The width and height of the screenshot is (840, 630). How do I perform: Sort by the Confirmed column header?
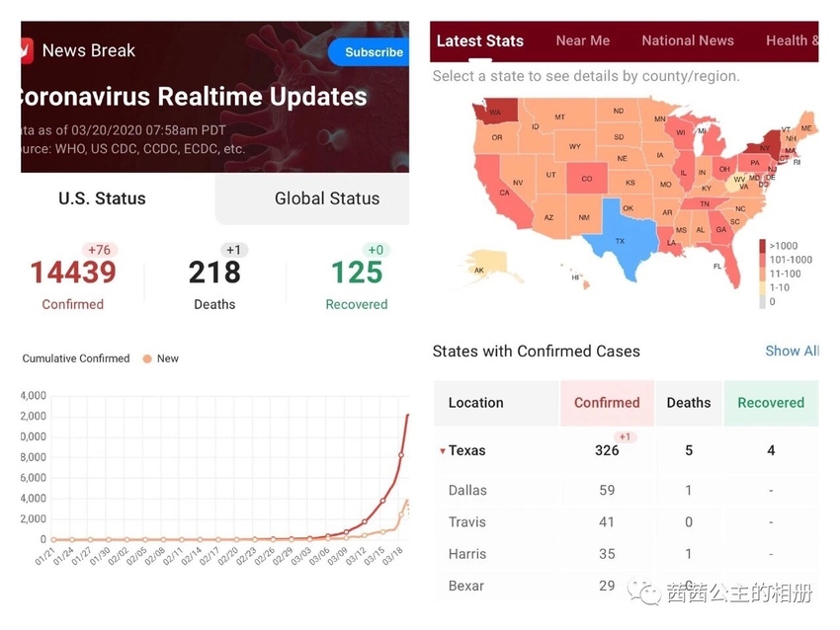(607, 403)
